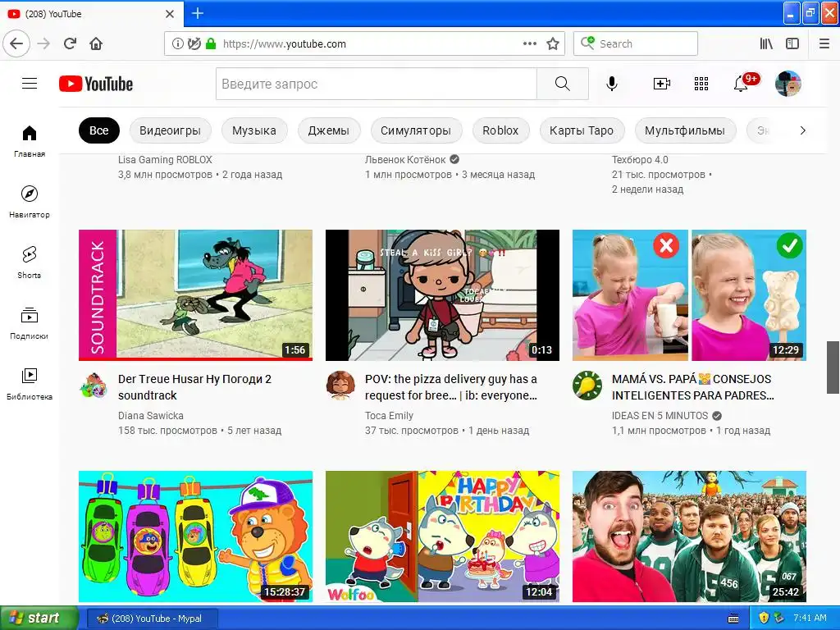The image size is (840, 630).
Task: Select YouTube - Mypal taskbar button
Action: click(152, 619)
